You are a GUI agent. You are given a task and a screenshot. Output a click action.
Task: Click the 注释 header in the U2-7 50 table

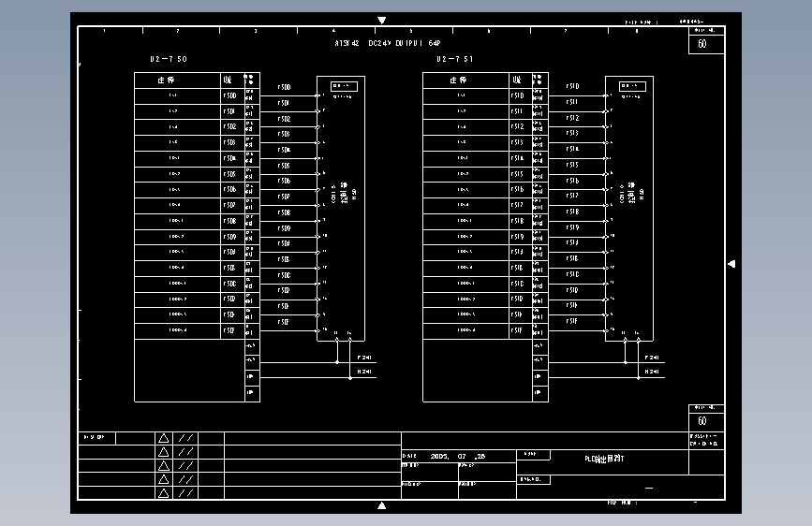(x=166, y=80)
